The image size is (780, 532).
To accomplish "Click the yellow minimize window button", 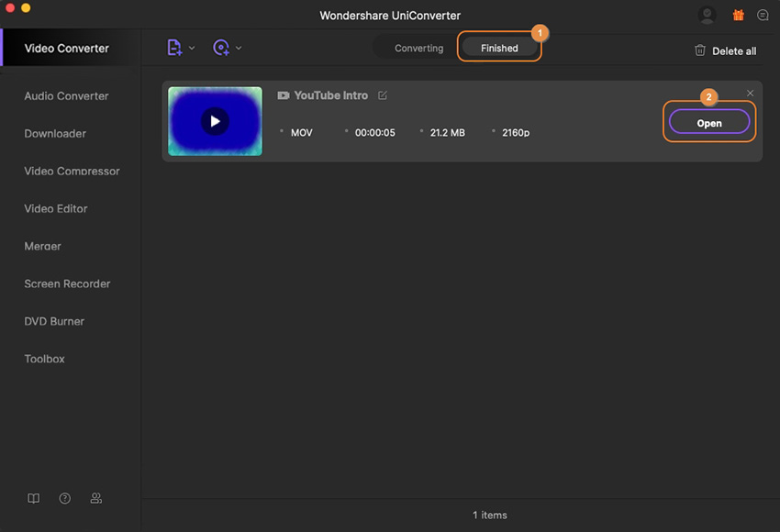I will (26, 7).
